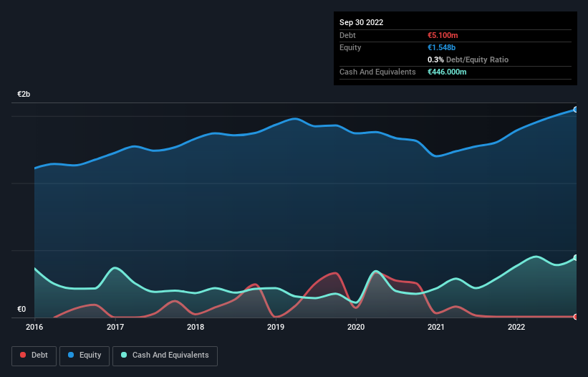588x377 pixels.
Task: Toggle the Equity legend button
Action: click(85, 355)
